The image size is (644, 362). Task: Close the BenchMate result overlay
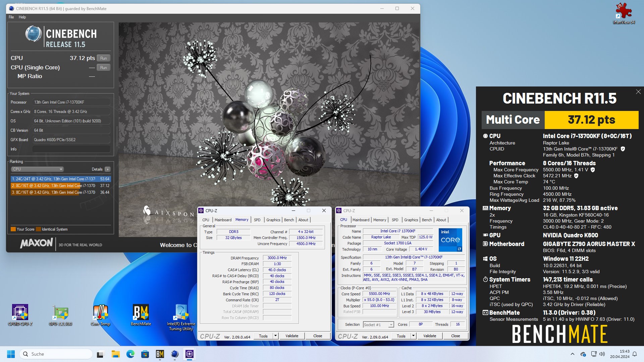pos(638,92)
